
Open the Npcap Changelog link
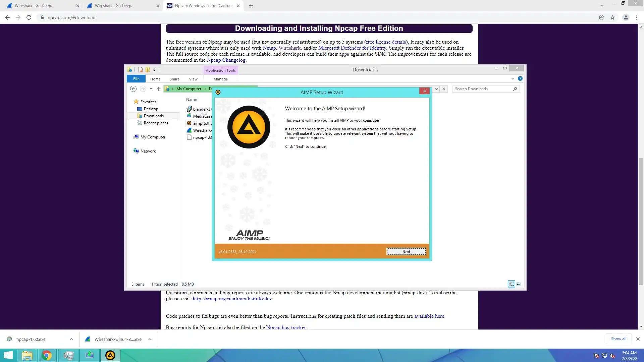[x=226, y=60]
